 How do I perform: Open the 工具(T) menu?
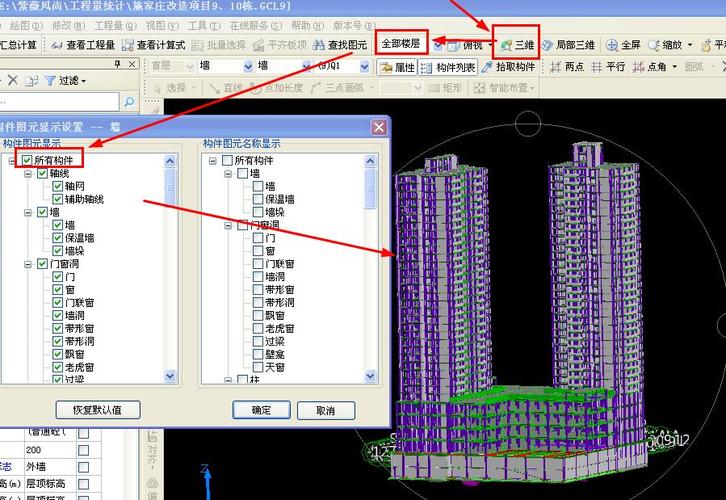pyautogui.click(x=204, y=25)
